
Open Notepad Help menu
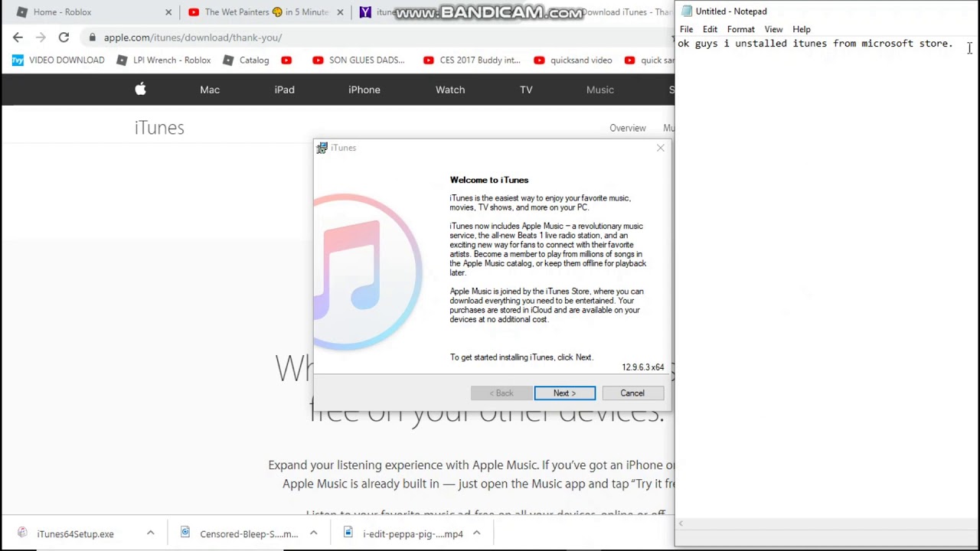(802, 29)
